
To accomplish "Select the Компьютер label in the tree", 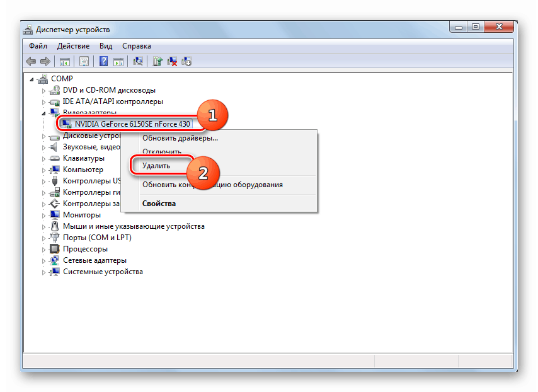I will coord(83,170).
